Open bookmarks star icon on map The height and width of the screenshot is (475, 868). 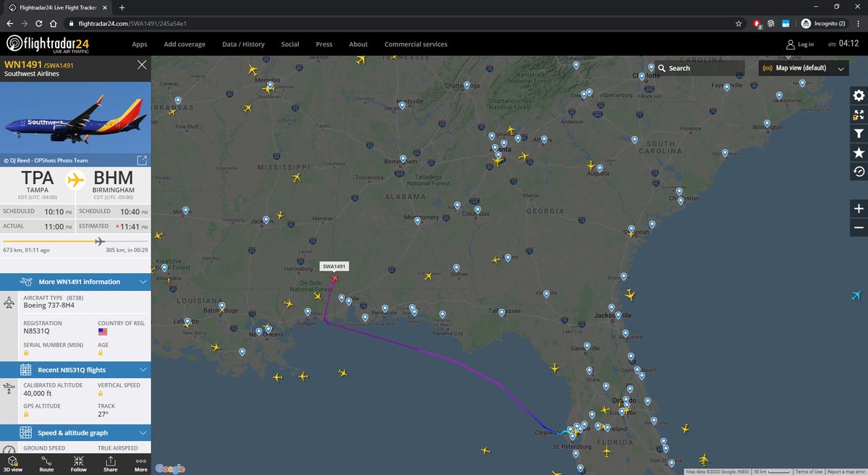(x=859, y=152)
